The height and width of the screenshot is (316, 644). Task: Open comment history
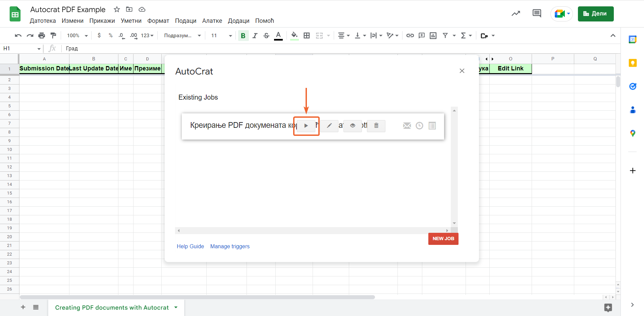tap(537, 13)
